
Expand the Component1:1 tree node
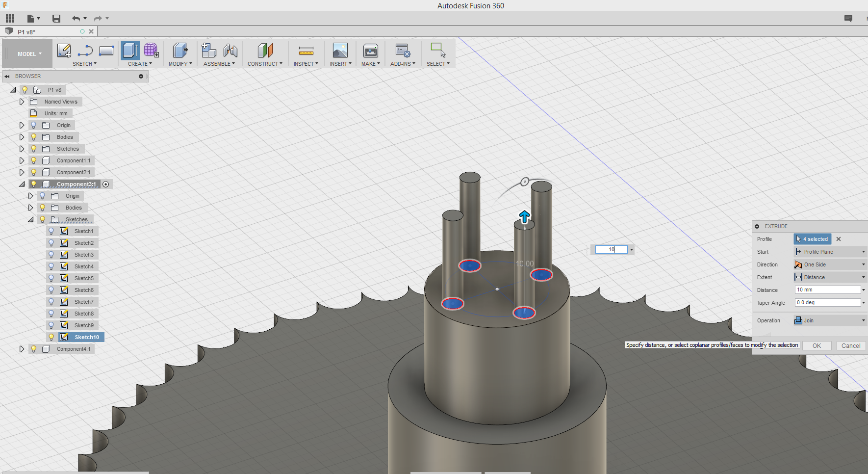[22, 160]
